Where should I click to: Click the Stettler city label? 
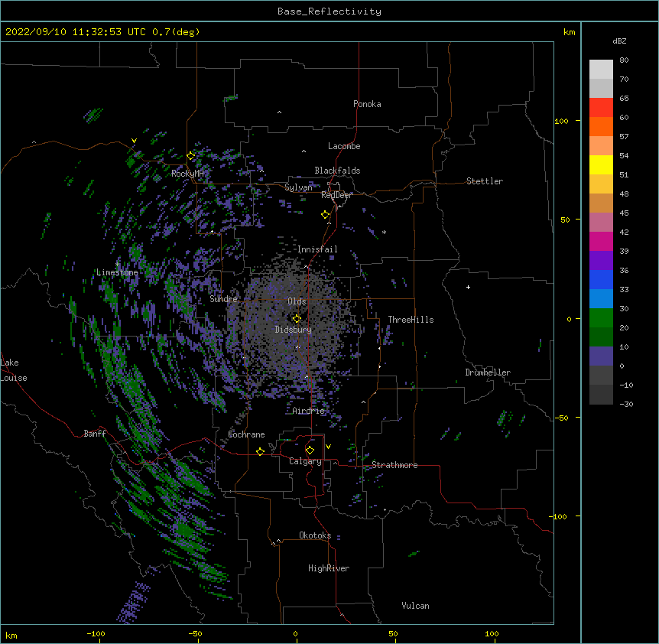485,181
